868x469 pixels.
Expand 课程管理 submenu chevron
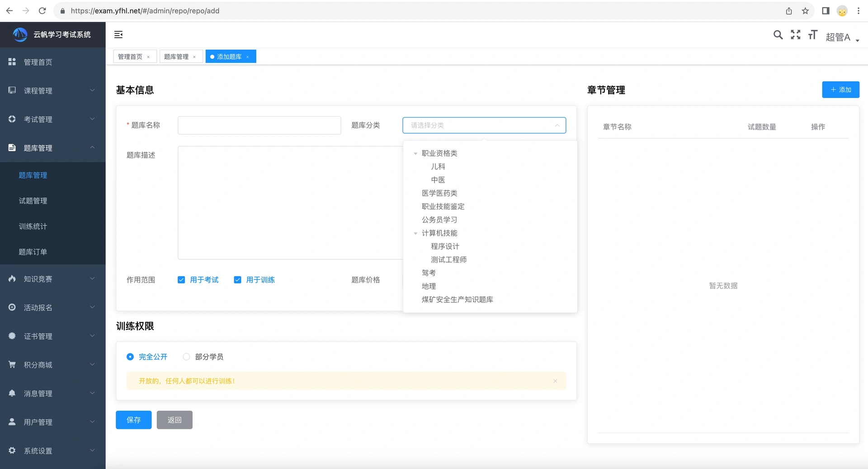tap(92, 90)
